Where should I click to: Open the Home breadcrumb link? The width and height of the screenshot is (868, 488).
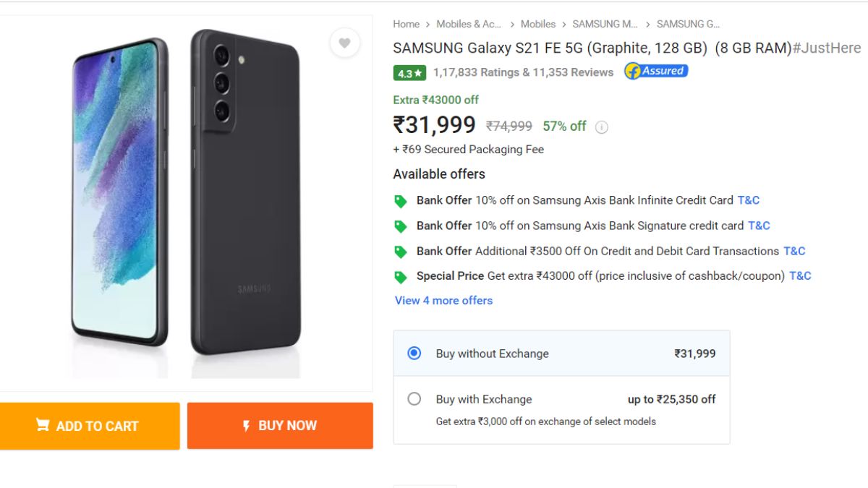pos(406,24)
